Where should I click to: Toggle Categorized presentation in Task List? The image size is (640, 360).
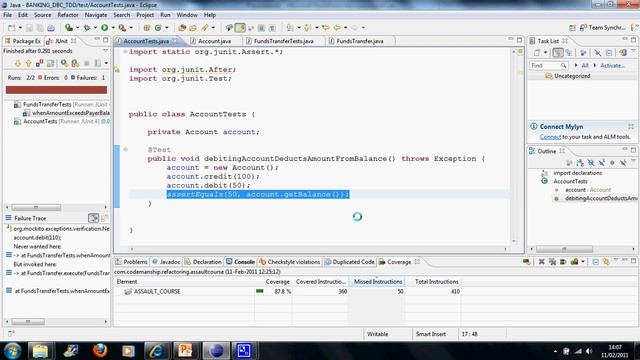pos(558,53)
